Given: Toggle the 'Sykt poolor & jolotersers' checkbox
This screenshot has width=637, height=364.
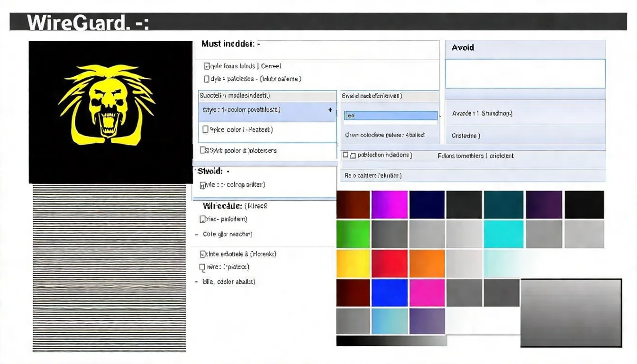Looking at the screenshot, I should (203, 150).
